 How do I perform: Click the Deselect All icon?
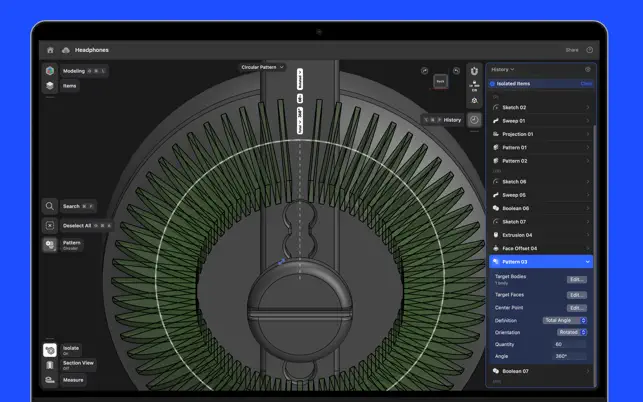50,225
